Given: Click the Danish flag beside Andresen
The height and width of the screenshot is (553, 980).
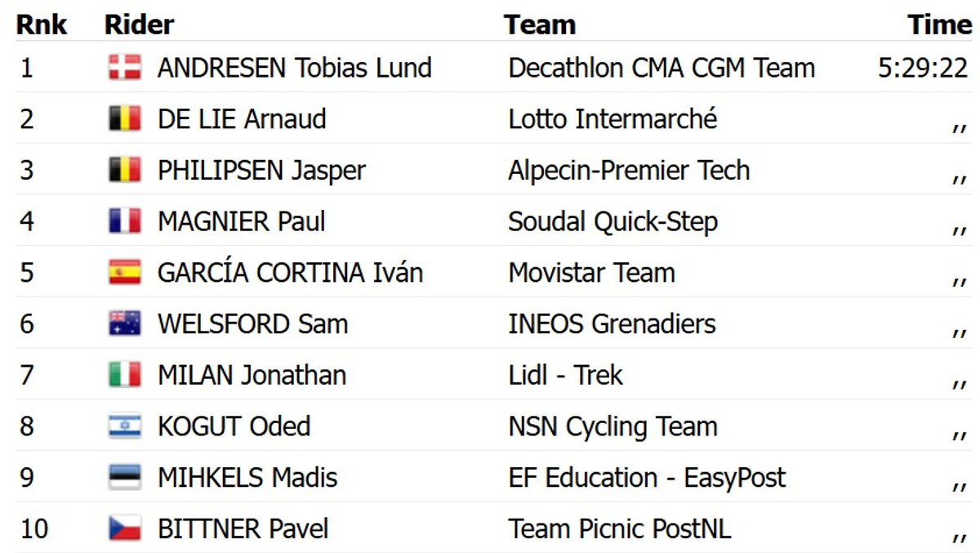Looking at the screenshot, I should coord(125,68).
